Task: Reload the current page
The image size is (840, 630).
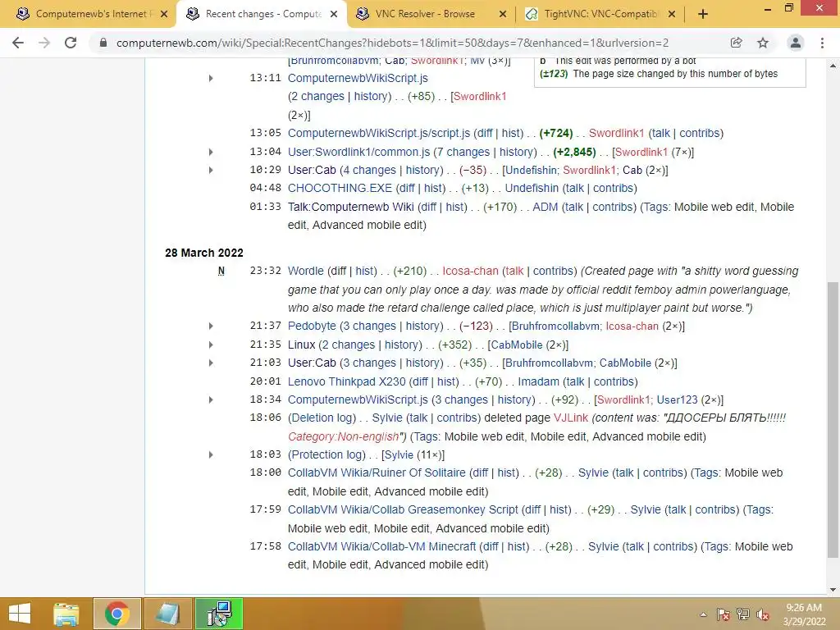Action: pyautogui.click(x=71, y=43)
